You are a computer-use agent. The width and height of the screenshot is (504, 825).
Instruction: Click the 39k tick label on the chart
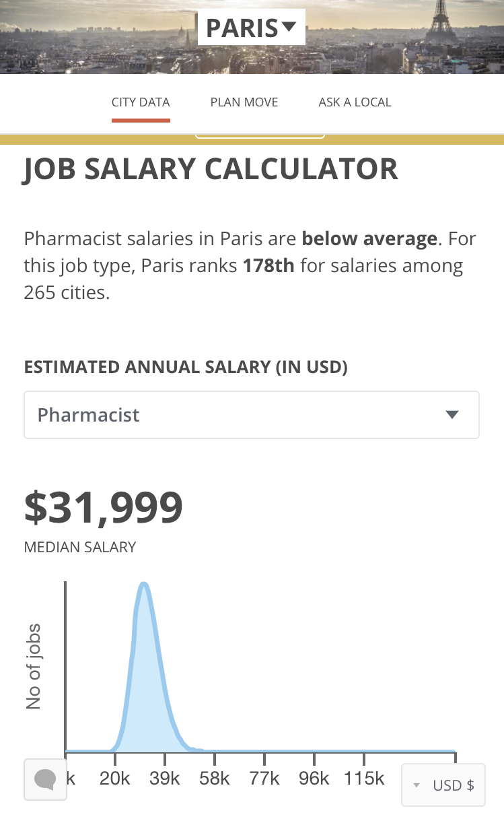165,779
